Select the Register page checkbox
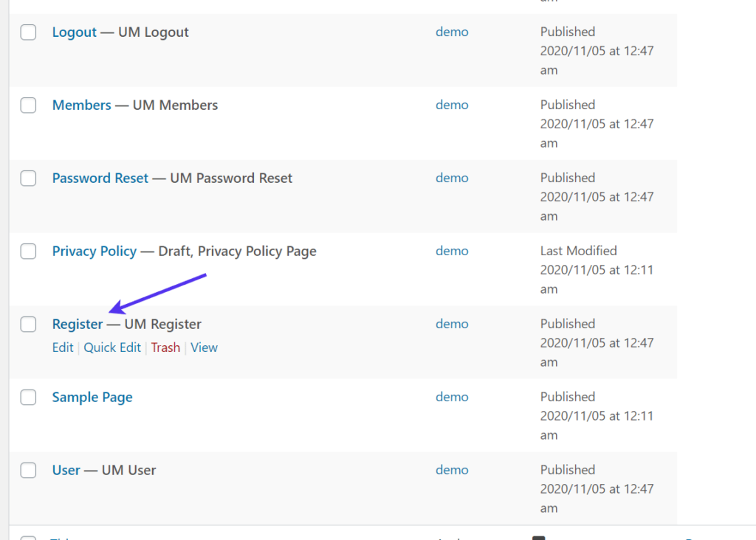The image size is (756, 540). coord(28,325)
